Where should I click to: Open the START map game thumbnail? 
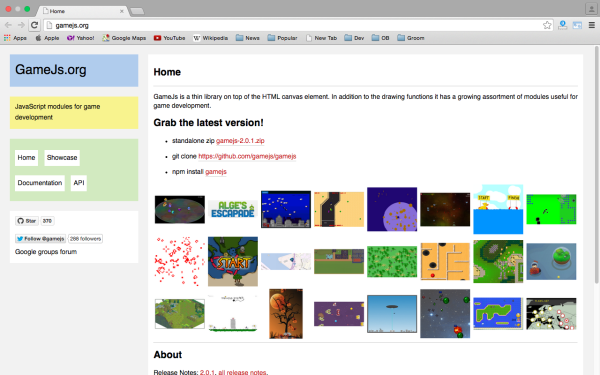coord(233,261)
